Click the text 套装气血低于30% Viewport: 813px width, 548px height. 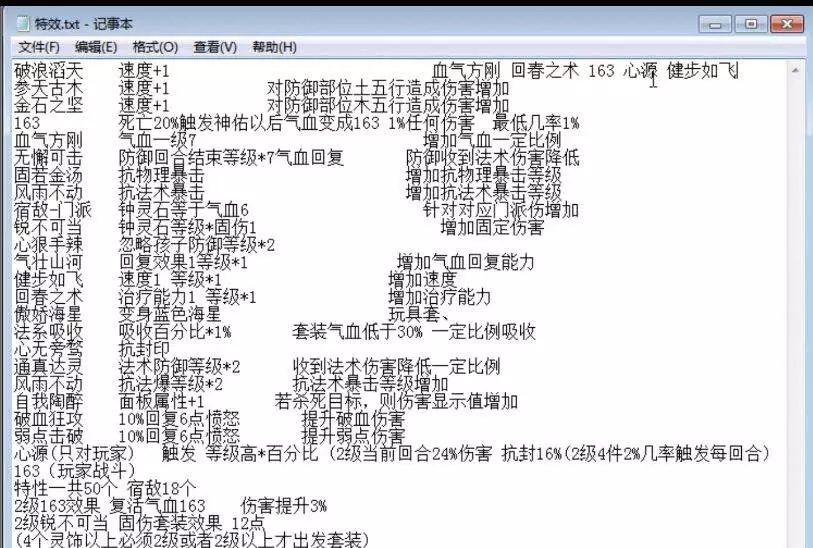357,332
